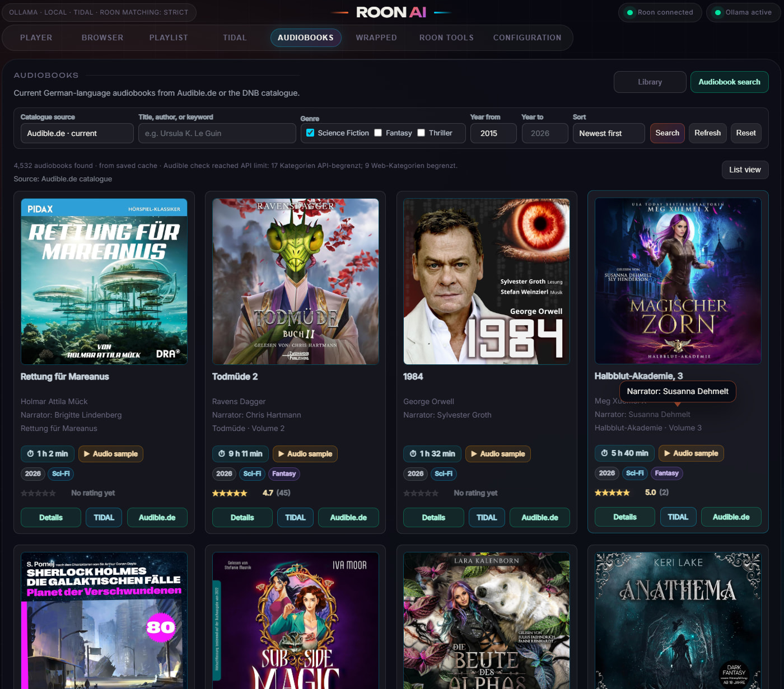Click the Sub Side Magic cover
The width and height of the screenshot is (784, 689).
tap(296, 621)
